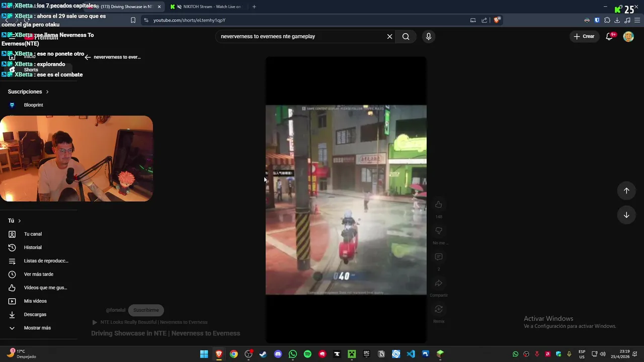The image size is (644, 362).
Task: Open the @fortelul channel link
Action: click(x=115, y=310)
